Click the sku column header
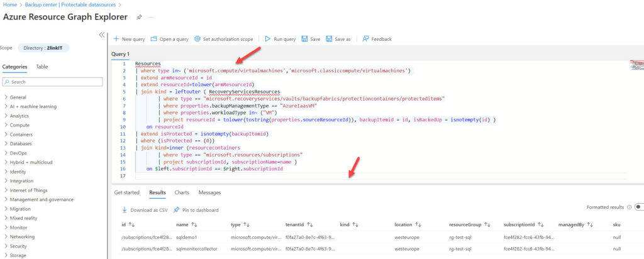The height and width of the screenshot is (259, 644). point(616,224)
